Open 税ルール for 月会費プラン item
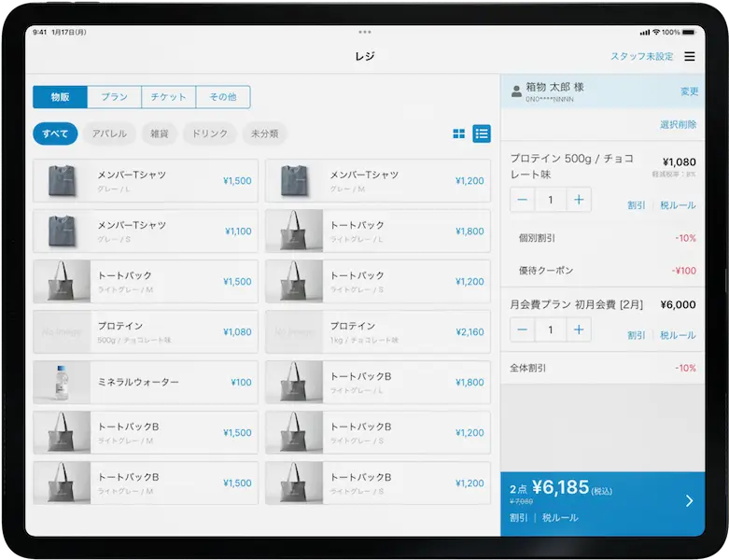This screenshot has height=560, width=729. tap(678, 335)
